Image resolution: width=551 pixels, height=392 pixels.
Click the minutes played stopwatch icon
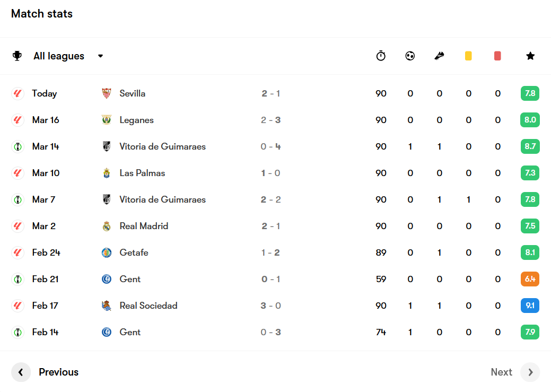(381, 56)
